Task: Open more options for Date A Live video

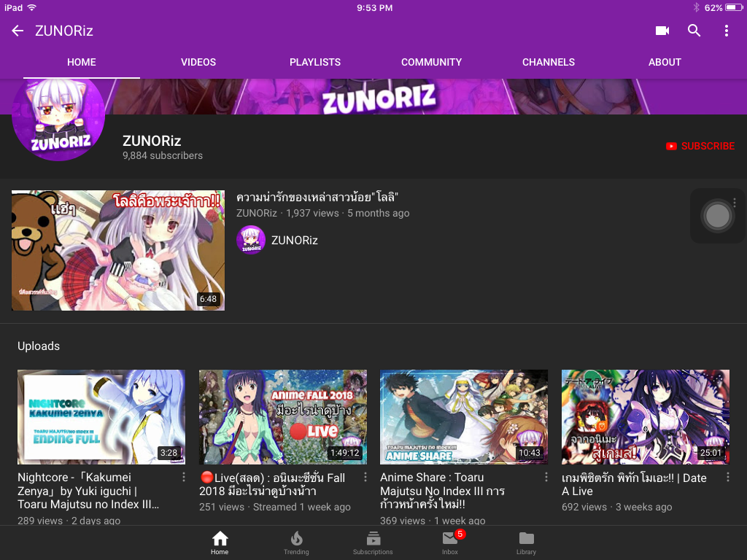Action: pyautogui.click(x=727, y=477)
